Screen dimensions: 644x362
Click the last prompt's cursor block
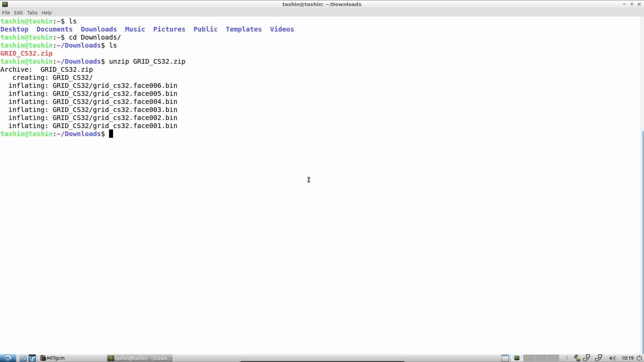pyautogui.click(x=111, y=134)
